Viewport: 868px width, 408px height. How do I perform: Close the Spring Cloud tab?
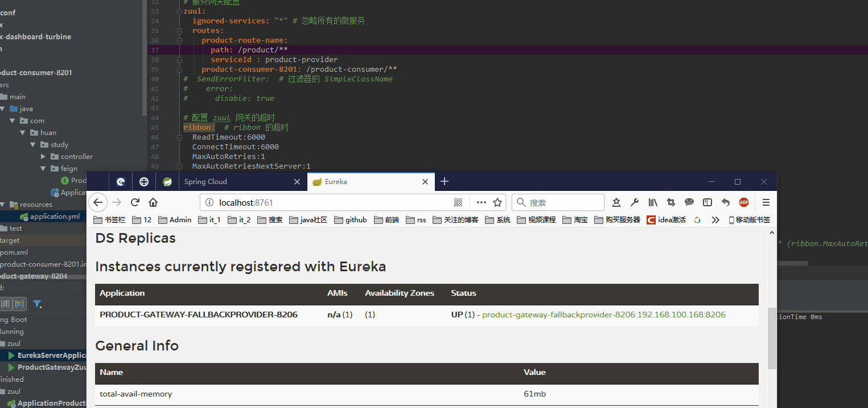(297, 182)
